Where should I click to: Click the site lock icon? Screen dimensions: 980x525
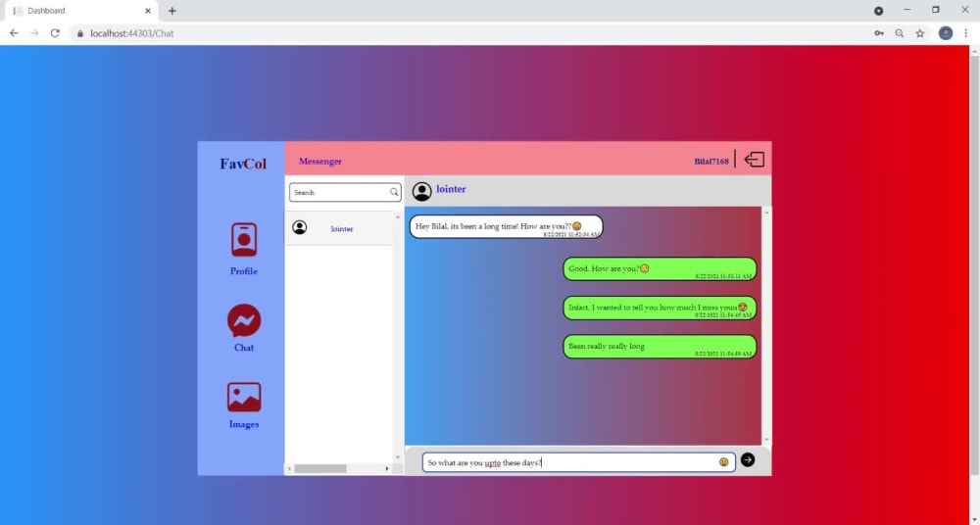[x=80, y=33]
